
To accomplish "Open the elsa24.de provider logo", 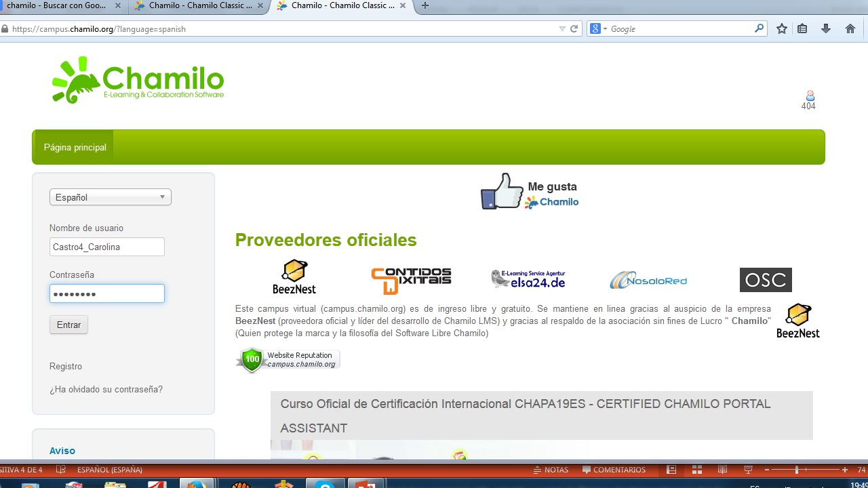I will [528, 279].
